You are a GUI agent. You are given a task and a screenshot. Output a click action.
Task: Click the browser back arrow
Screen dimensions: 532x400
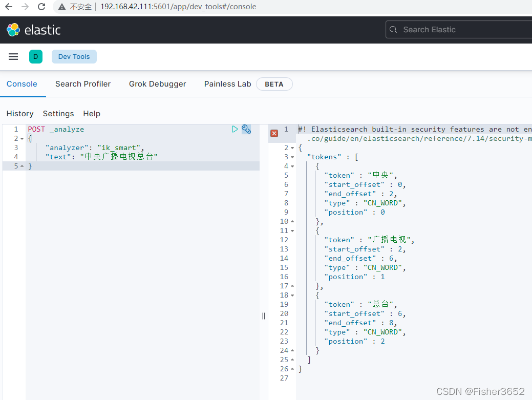click(9, 7)
